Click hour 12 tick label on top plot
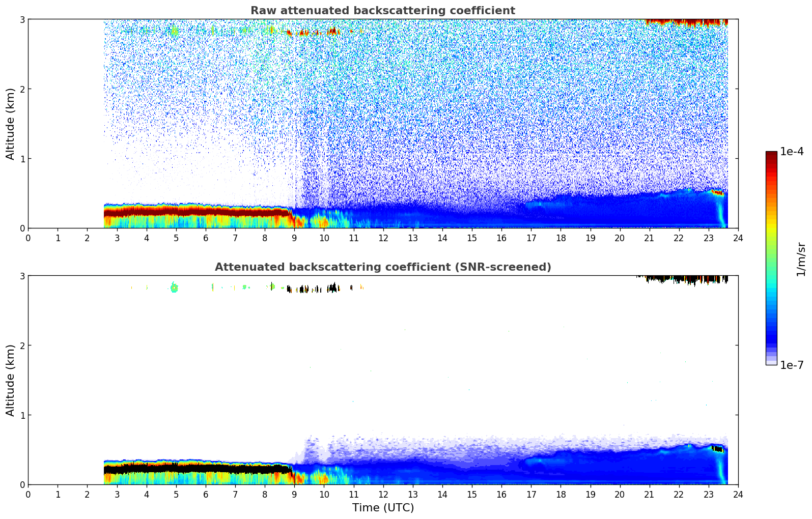The width and height of the screenshot is (812, 519). 383,238
